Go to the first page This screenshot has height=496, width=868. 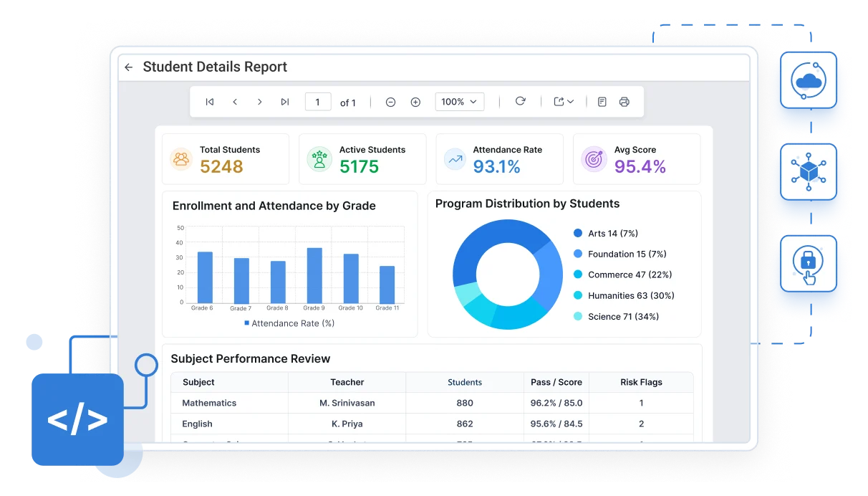pyautogui.click(x=210, y=102)
